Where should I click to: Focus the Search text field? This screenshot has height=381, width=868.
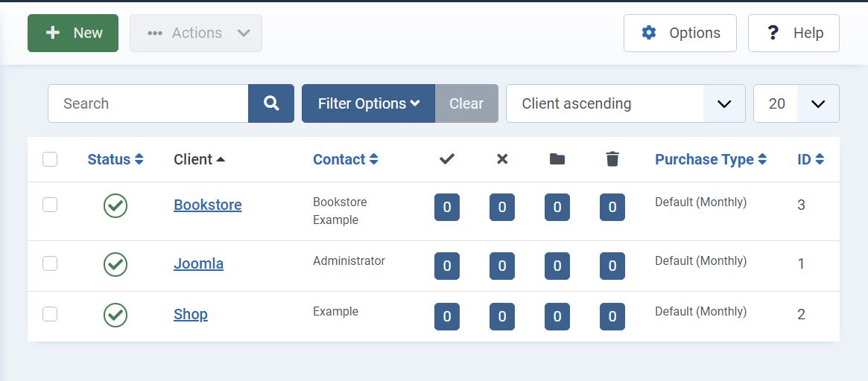(148, 103)
